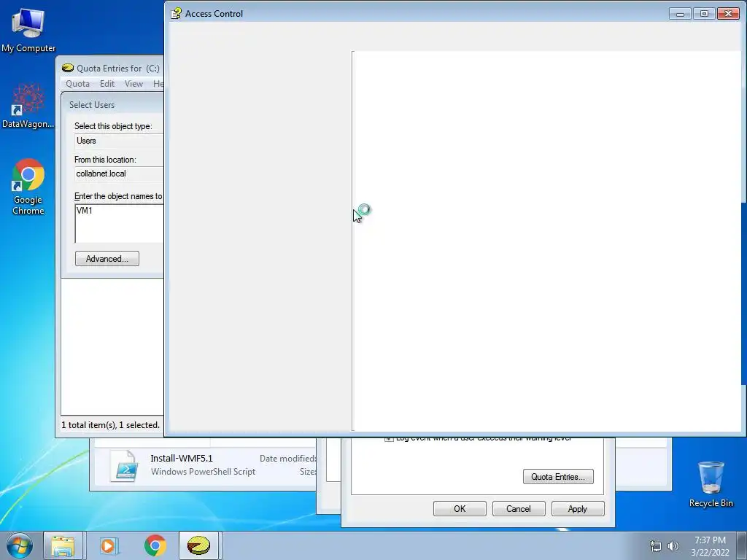Viewport: 747px width, 560px height.
Task: Click the Windows Start orb
Action: [x=19, y=545]
